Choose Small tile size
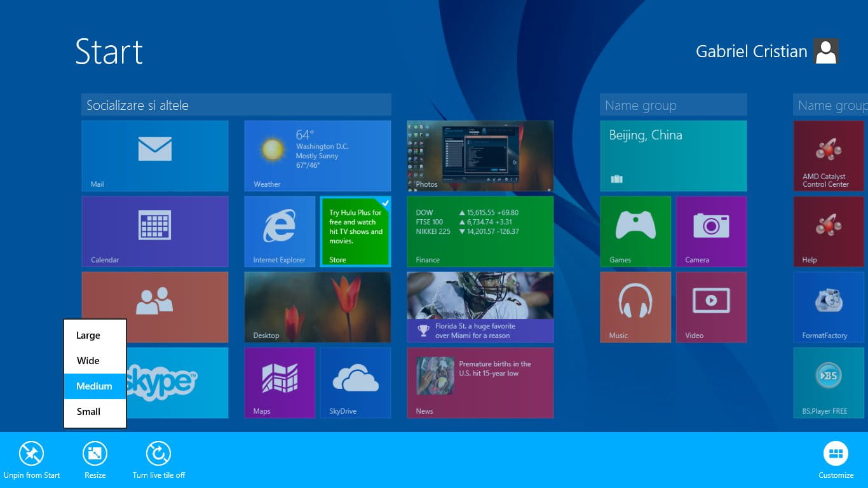The width and height of the screenshot is (868, 488). tap(95, 412)
